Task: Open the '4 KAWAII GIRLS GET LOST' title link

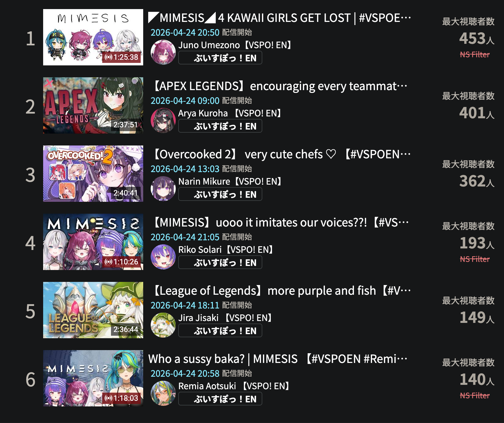Action: [x=280, y=18]
